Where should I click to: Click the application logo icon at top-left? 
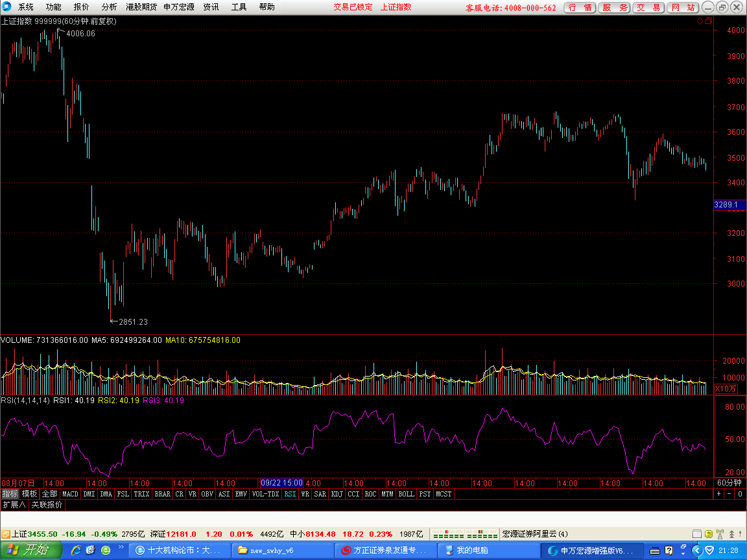pyautogui.click(x=6, y=6)
